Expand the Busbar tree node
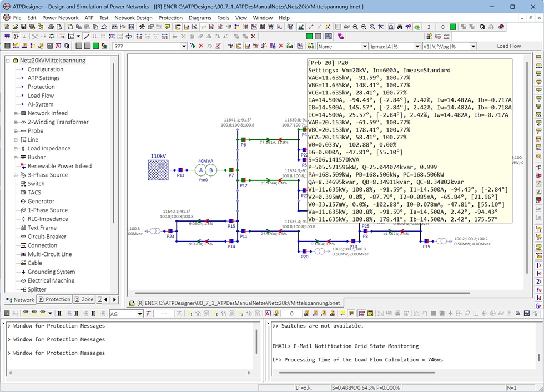Image resolution: width=544 pixels, height=392 pixels. click(x=16, y=157)
